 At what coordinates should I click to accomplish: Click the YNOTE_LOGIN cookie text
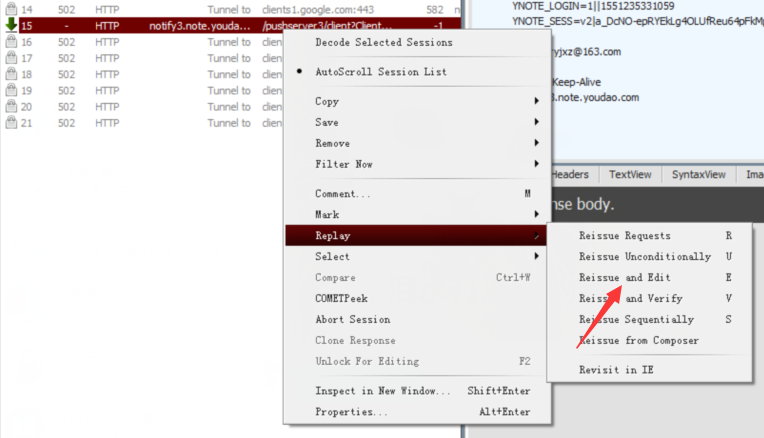593,6
